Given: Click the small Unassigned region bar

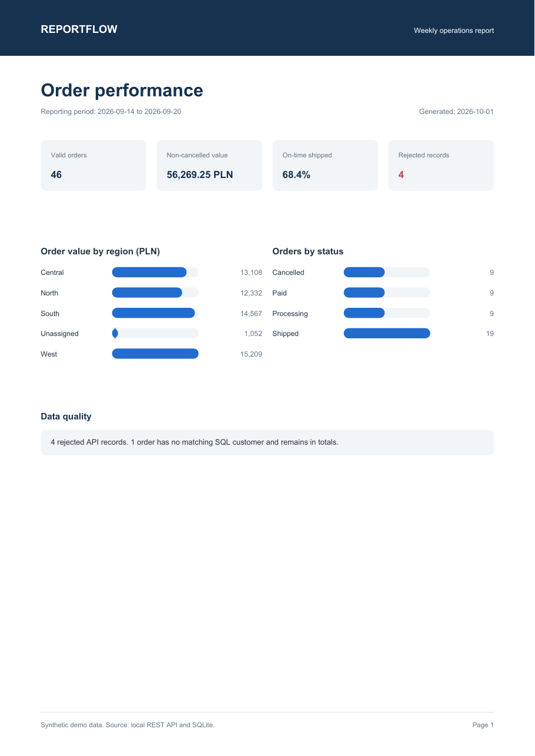Looking at the screenshot, I should point(115,334).
